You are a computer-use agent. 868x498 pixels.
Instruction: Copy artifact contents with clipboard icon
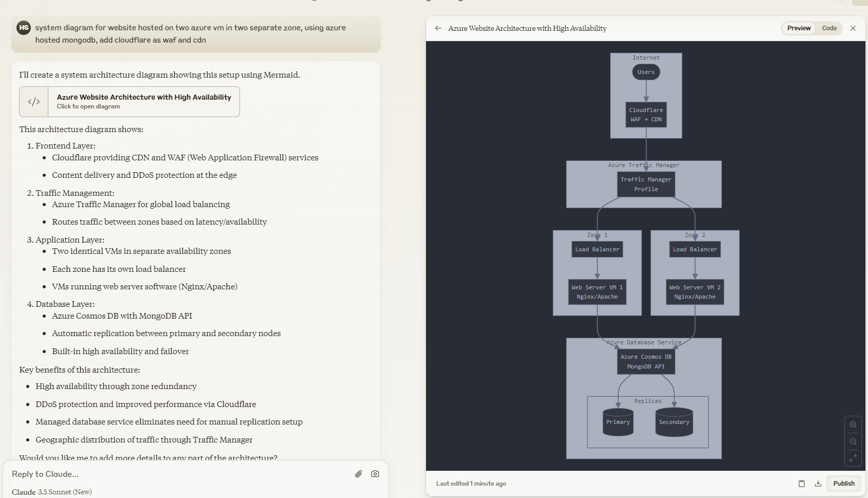click(802, 484)
